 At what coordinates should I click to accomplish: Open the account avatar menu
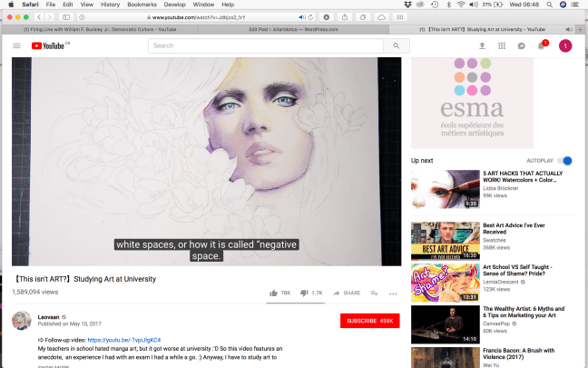565,45
